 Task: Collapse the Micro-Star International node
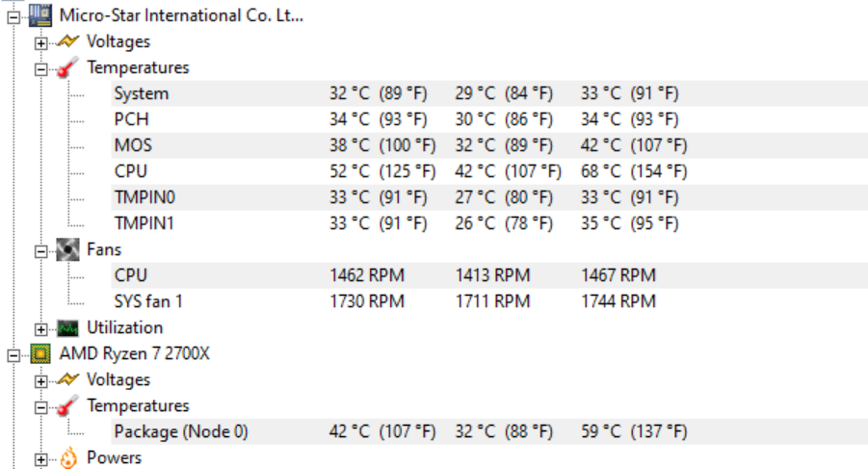pos(13,17)
